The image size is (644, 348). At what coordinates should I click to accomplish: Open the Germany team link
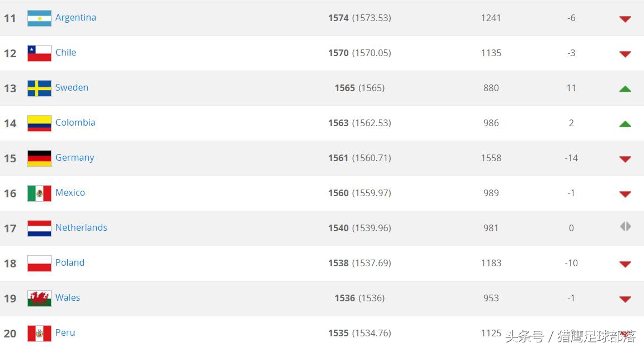pyautogui.click(x=74, y=157)
